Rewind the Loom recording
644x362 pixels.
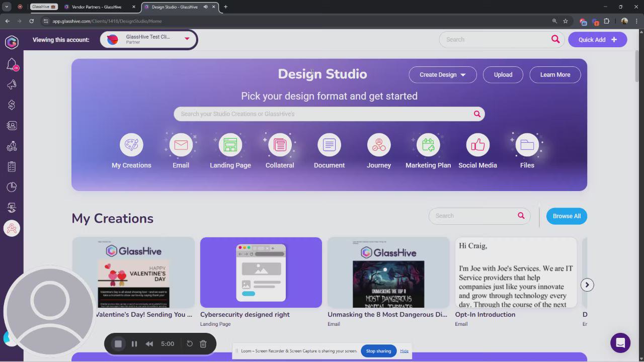coord(149,344)
